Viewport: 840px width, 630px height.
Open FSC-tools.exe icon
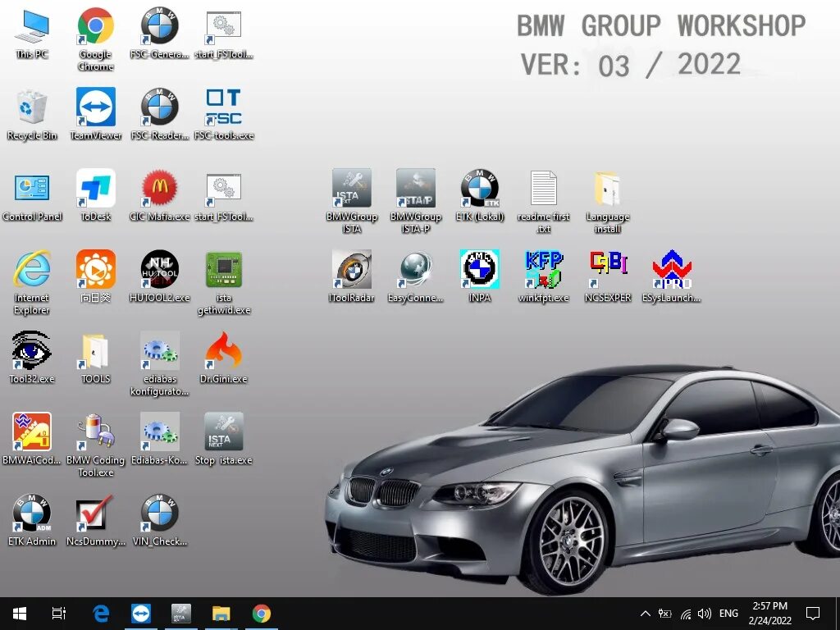point(224,115)
